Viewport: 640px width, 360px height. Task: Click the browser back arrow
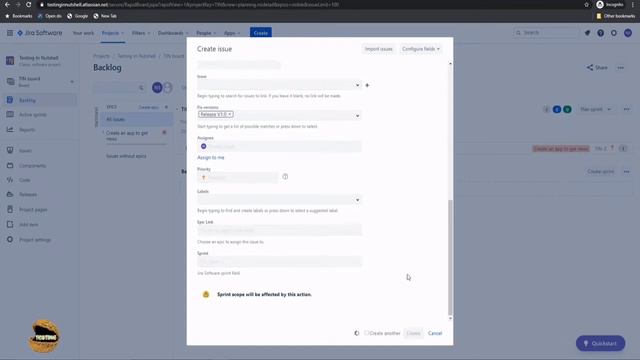pyautogui.click(x=7, y=4)
